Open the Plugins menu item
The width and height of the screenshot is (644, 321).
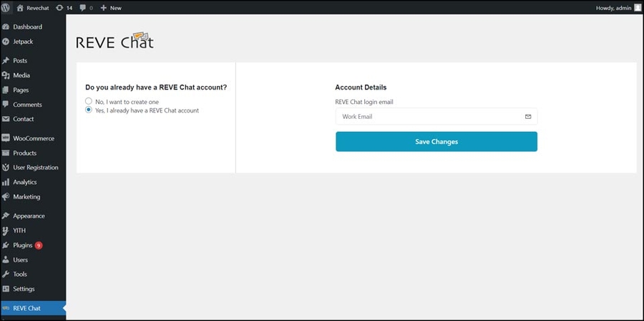click(x=23, y=245)
